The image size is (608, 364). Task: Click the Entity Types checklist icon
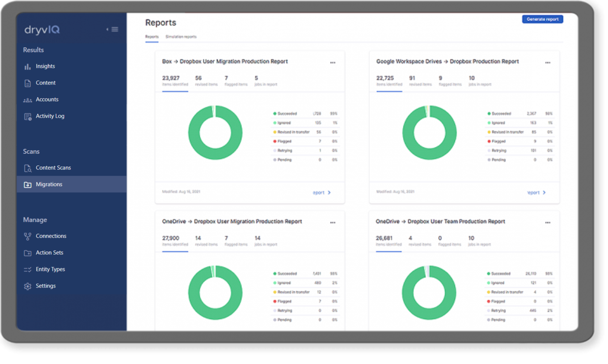coord(28,269)
